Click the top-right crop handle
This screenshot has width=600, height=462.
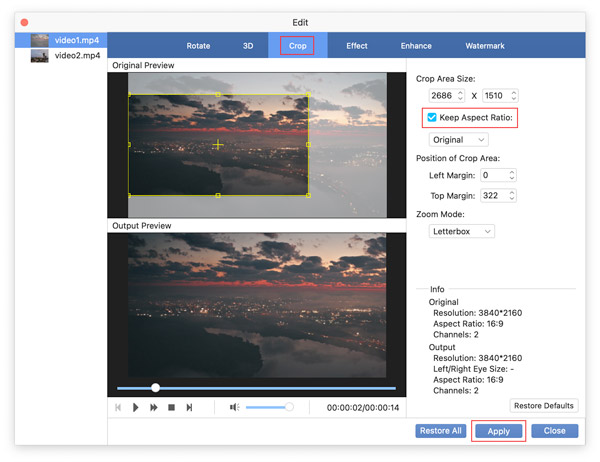coord(308,94)
